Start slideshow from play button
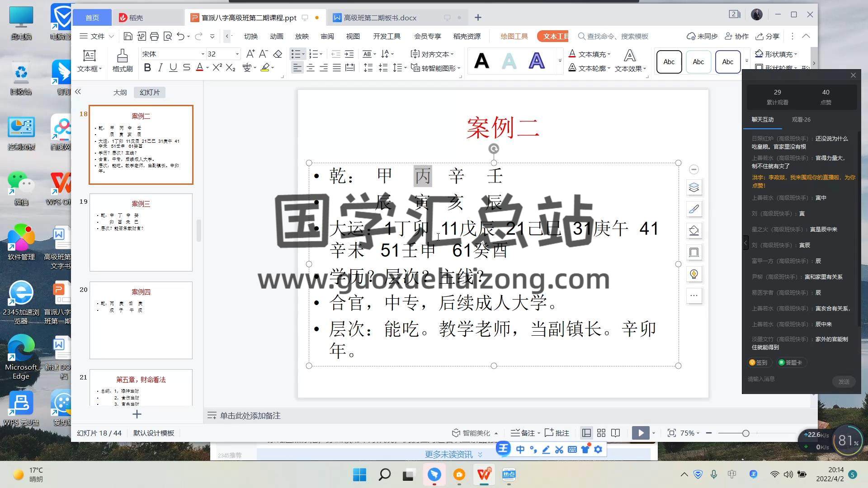Screen dimensions: 868x488 click(x=640, y=433)
